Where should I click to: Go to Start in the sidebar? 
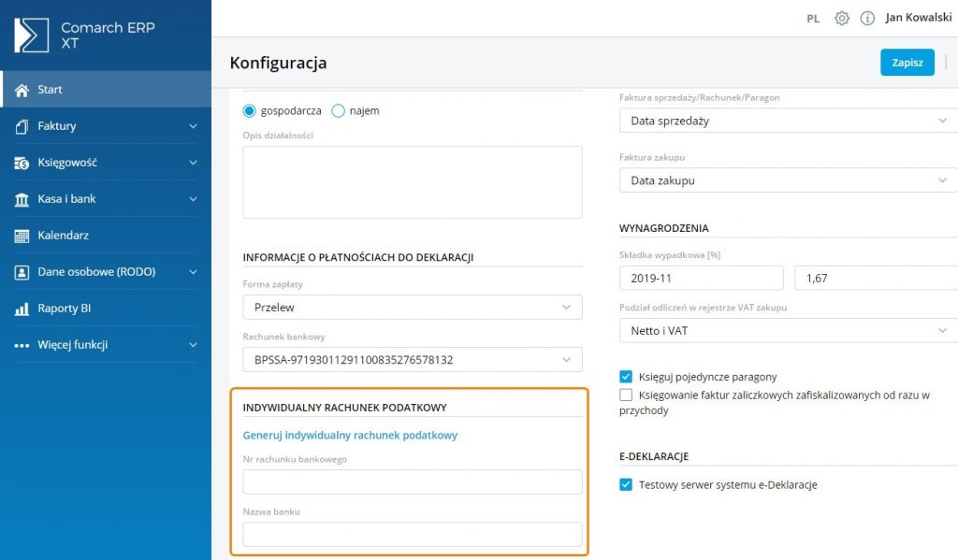[x=50, y=90]
